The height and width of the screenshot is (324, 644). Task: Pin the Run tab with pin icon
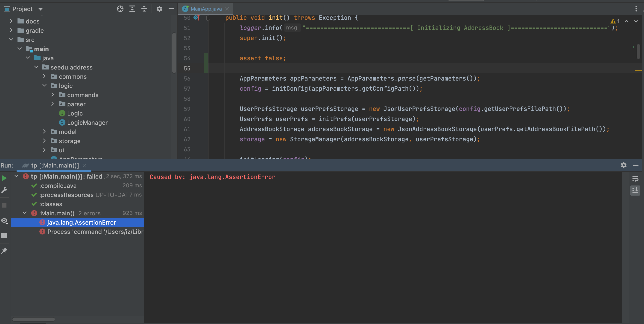[5, 251]
